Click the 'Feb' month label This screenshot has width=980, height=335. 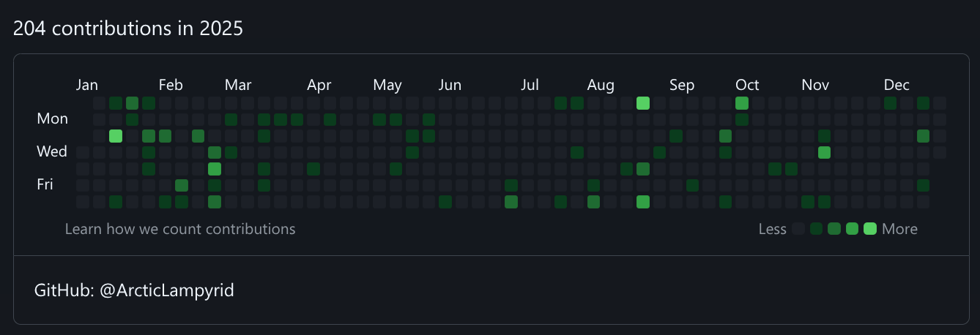171,86
